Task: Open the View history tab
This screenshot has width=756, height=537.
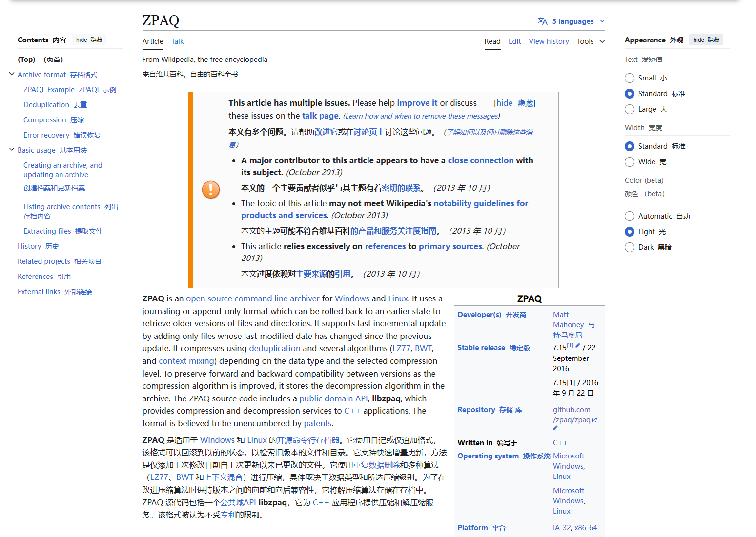Action: (549, 41)
